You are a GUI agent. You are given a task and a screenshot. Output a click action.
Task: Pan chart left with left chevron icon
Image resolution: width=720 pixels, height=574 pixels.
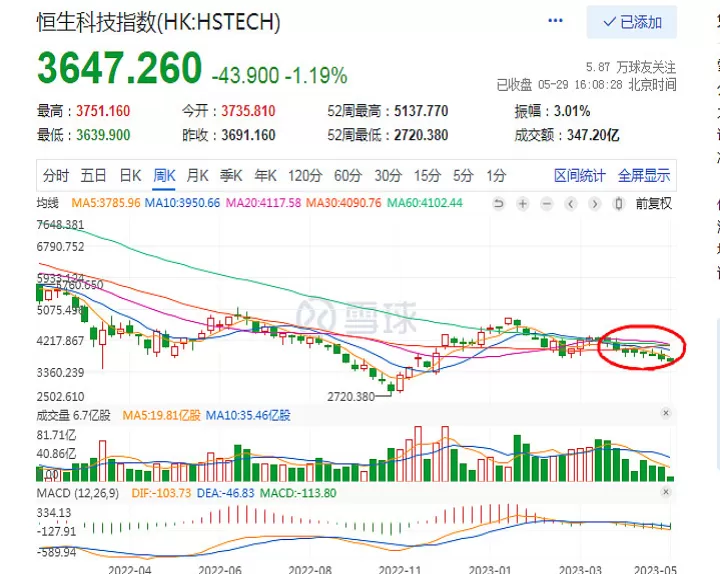(x=571, y=203)
